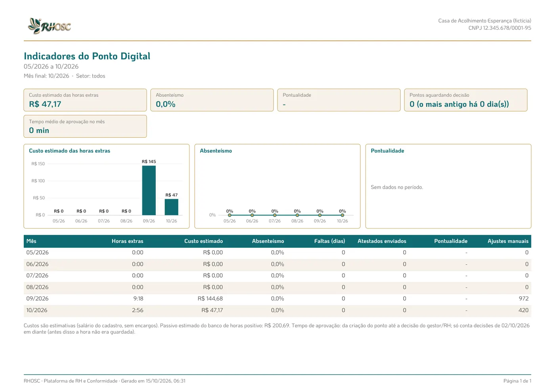555x392 pixels.
Task: Click the 10/2026 month cell in table
Action: point(36,310)
